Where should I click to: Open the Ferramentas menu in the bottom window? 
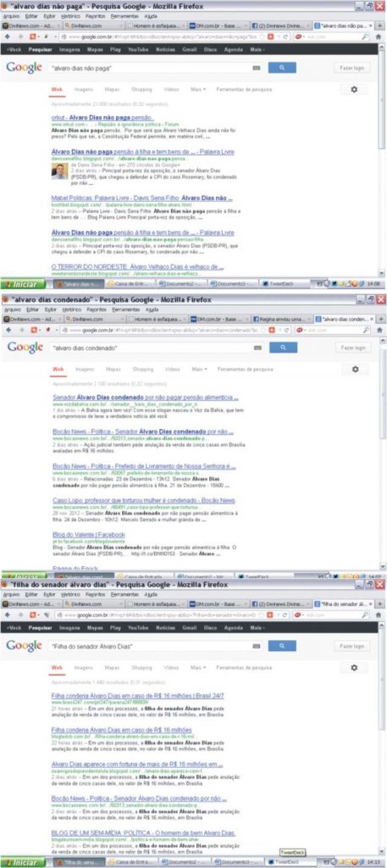coord(125,594)
